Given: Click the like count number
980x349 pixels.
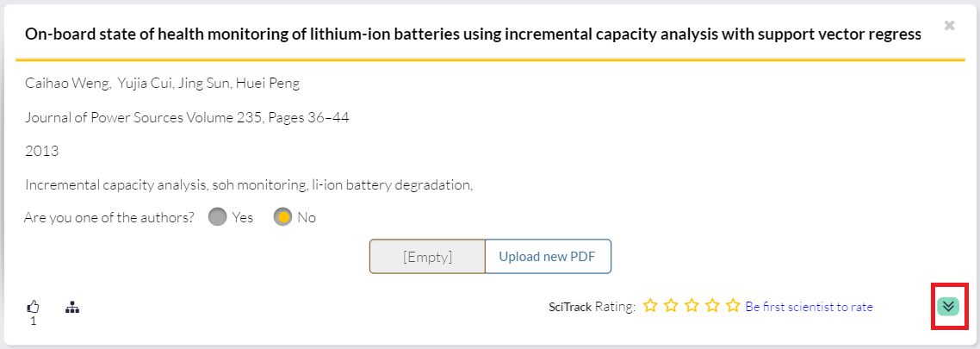Looking at the screenshot, I should [34, 321].
